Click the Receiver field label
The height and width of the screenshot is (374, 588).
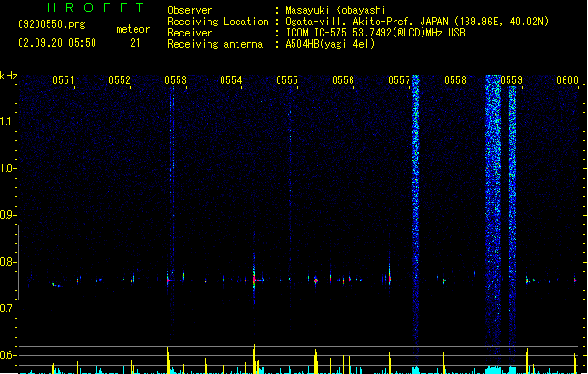[x=190, y=33]
